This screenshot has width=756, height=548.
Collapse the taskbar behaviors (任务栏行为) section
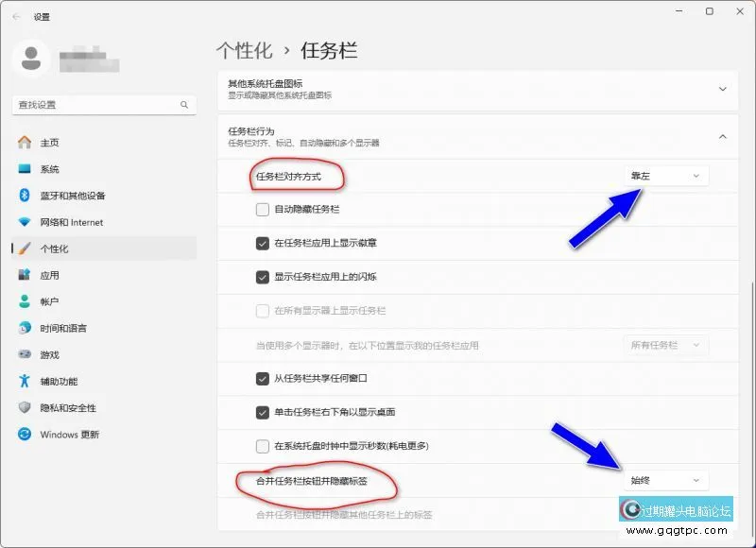(x=723, y=137)
